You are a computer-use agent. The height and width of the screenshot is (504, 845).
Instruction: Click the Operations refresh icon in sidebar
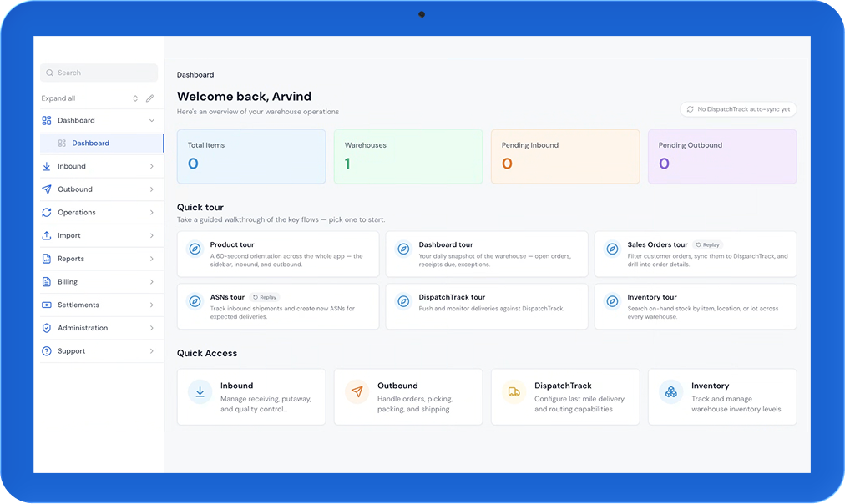tap(47, 213)
